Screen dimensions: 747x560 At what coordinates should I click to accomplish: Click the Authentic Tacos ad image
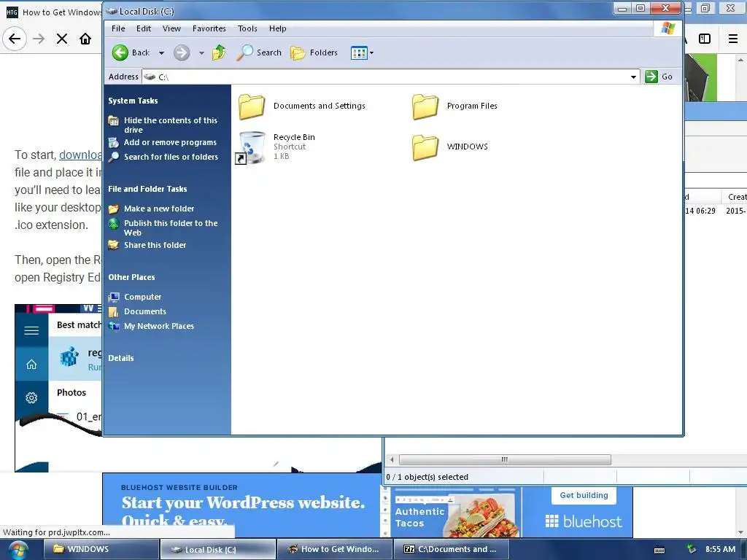tap(455, 513)
